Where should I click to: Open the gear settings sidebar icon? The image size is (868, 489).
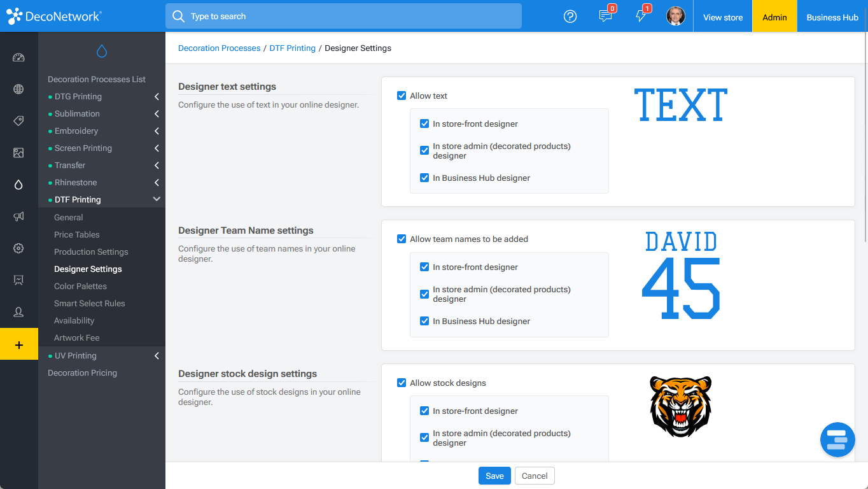[18, 248]
